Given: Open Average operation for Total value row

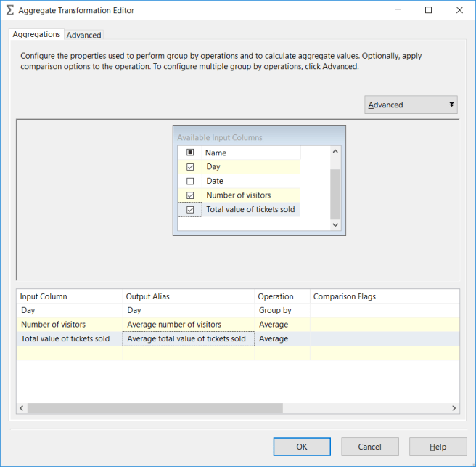Looking at the screenshot, I should point(282,338).
